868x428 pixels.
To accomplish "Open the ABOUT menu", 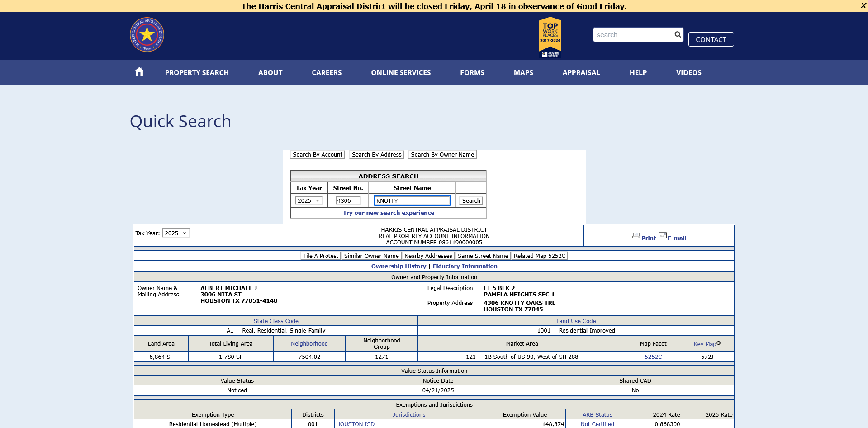I will [270, 72].
